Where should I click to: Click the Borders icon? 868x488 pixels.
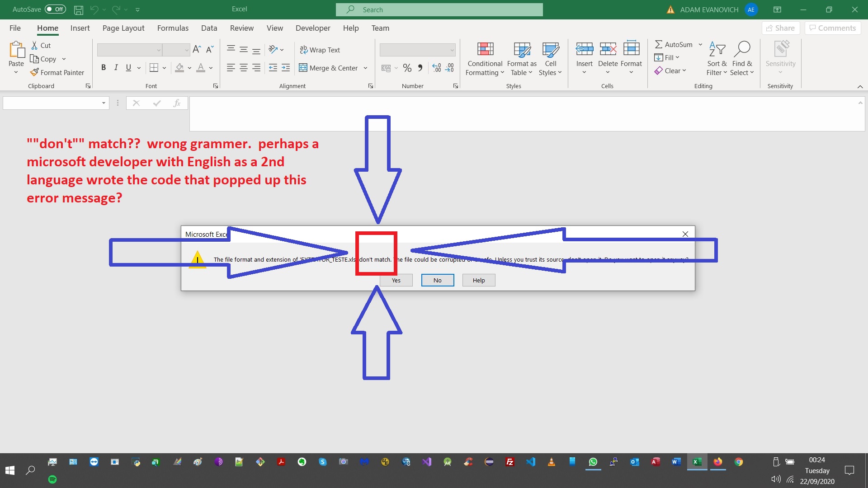click(x=154, y=68)
